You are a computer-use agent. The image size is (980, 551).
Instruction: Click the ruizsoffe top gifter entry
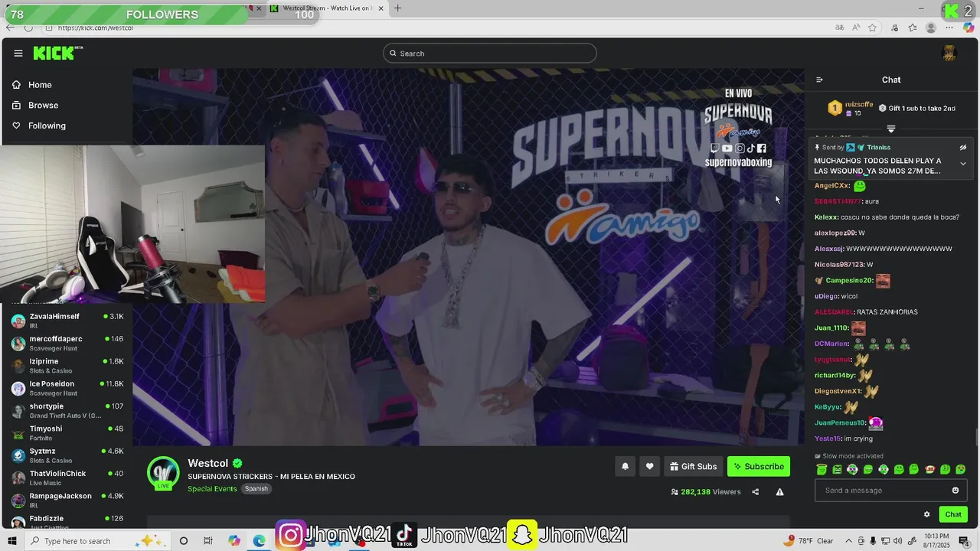[x=851, y=109]
